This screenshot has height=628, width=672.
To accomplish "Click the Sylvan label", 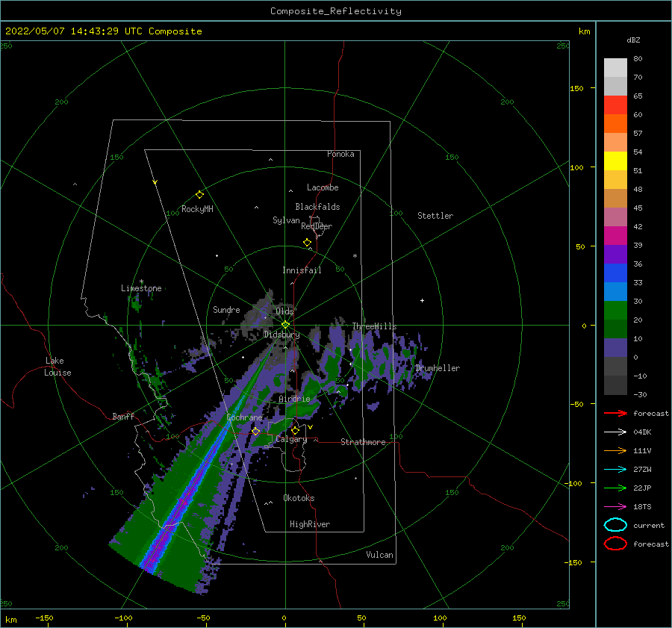I will pyautogui.click(x=286, y=220).
